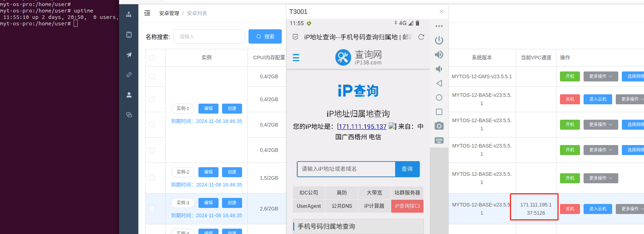This screenshot has height=234, width=644.
Task: Open the red iP查询接口 item
Action: tap(407, 206)
